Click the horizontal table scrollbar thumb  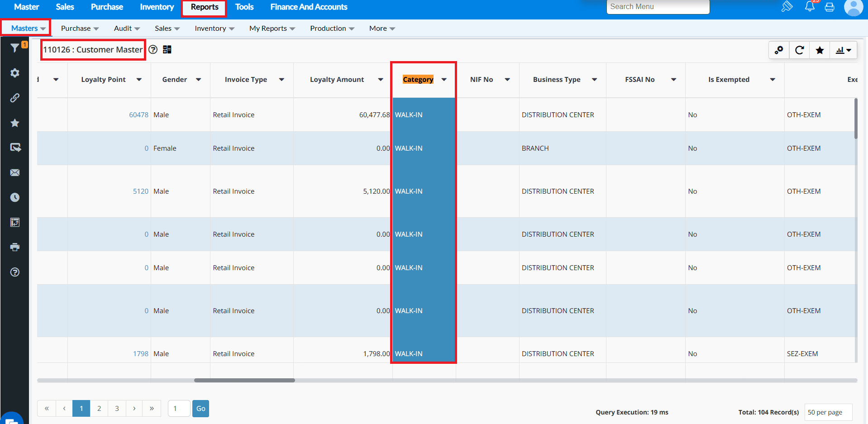244,381
